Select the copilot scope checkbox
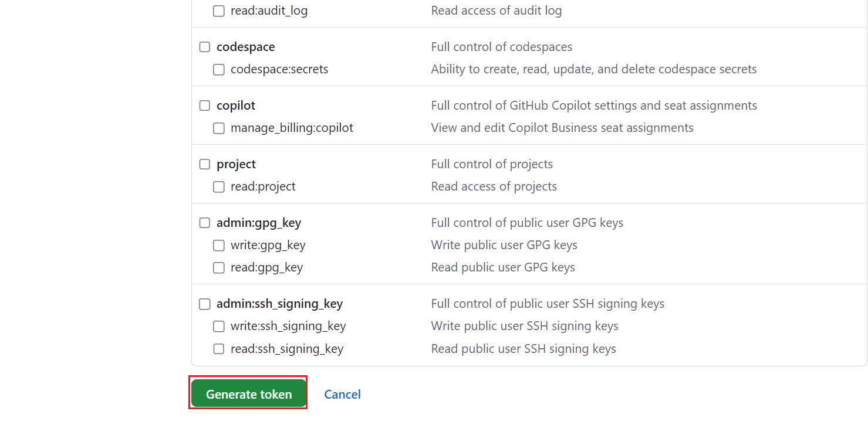Screen dimensions: 868x435 click(205, 106)
